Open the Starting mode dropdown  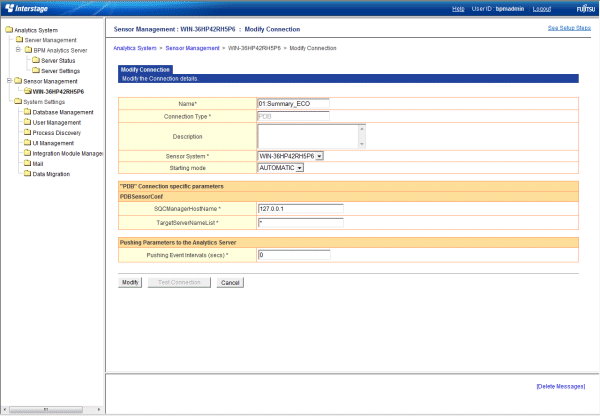(300, 168)
